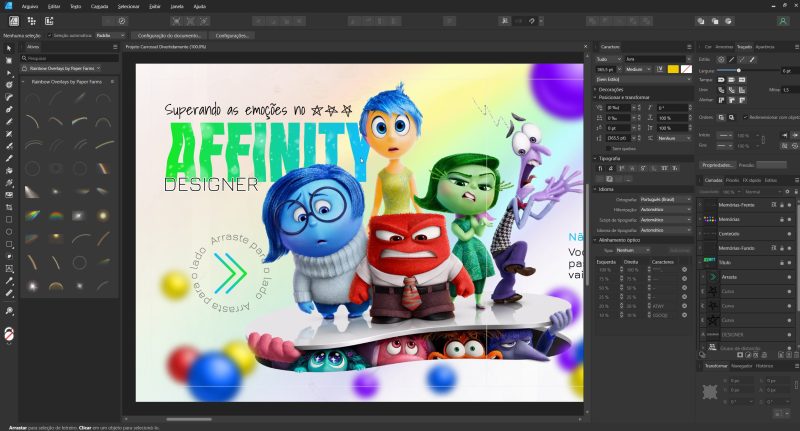Click the Propriedades button in Traçado

(x=718, y=165)
